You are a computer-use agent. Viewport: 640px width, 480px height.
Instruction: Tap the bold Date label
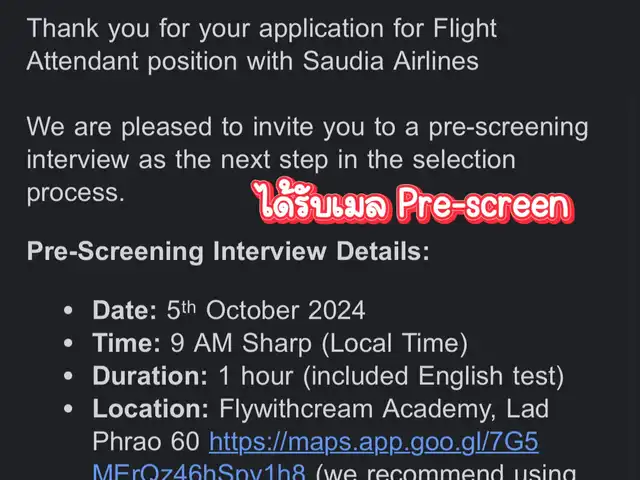point(124,310)
